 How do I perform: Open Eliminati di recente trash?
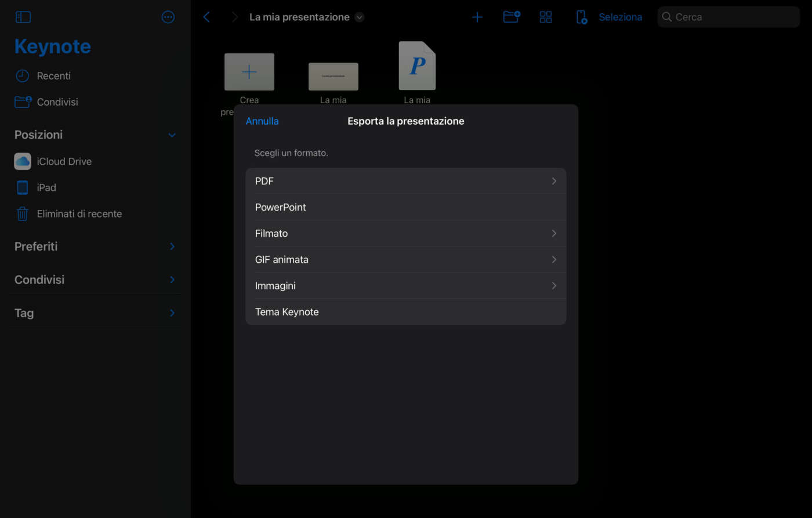[x=68, y=213]
